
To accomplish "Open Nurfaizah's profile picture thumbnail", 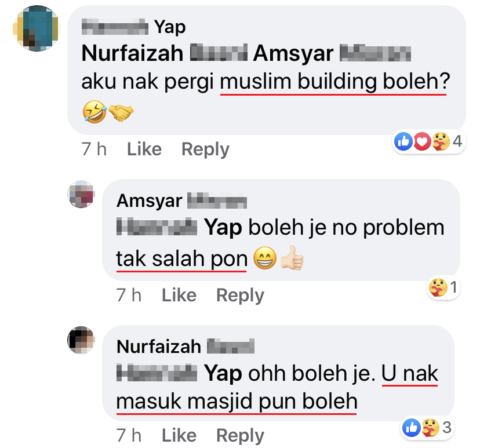I will point(81,340).
